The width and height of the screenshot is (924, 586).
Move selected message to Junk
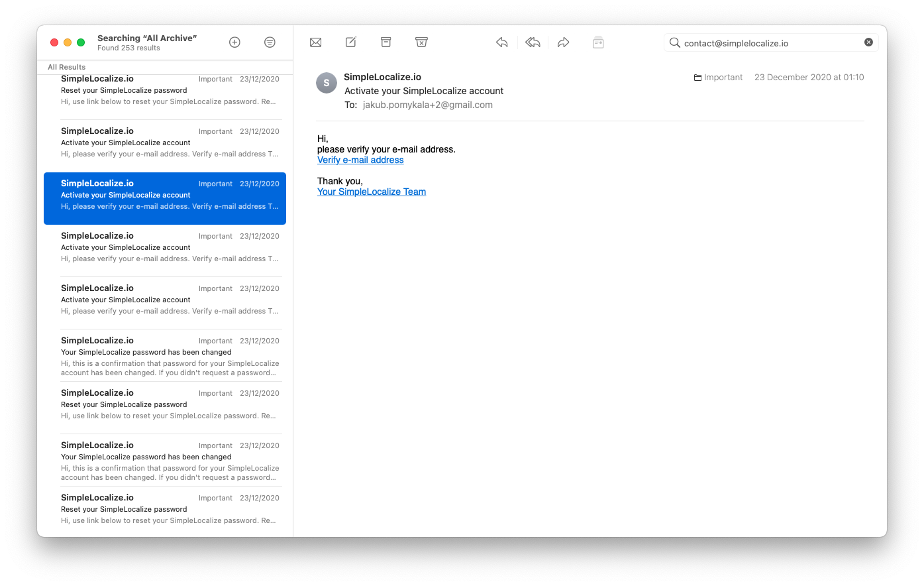(x=421, y=42)
